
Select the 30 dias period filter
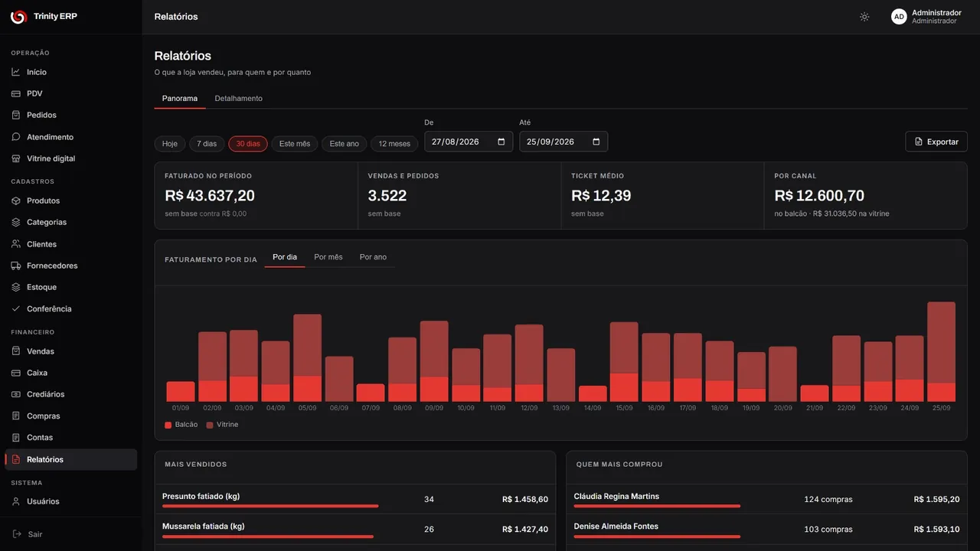tap(248, 144)
